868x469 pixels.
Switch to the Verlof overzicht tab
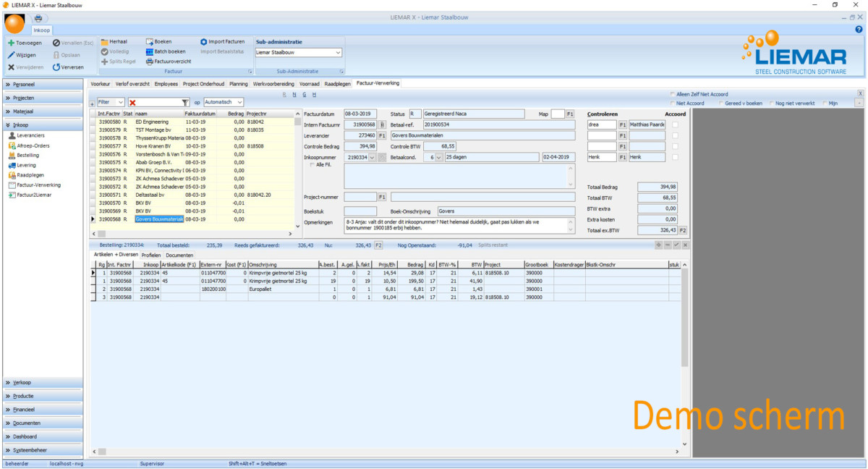click(x=133, y=84)
